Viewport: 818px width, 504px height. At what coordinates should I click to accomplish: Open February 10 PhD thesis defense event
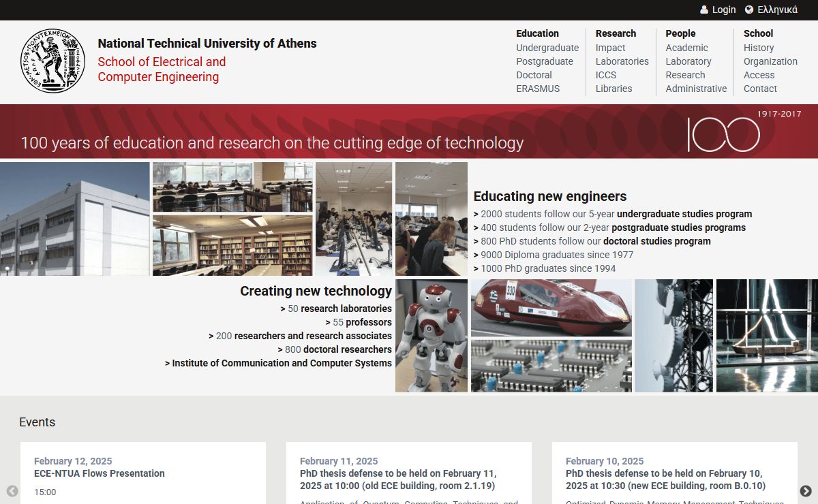pyautogui.click(x=665, y=479)
